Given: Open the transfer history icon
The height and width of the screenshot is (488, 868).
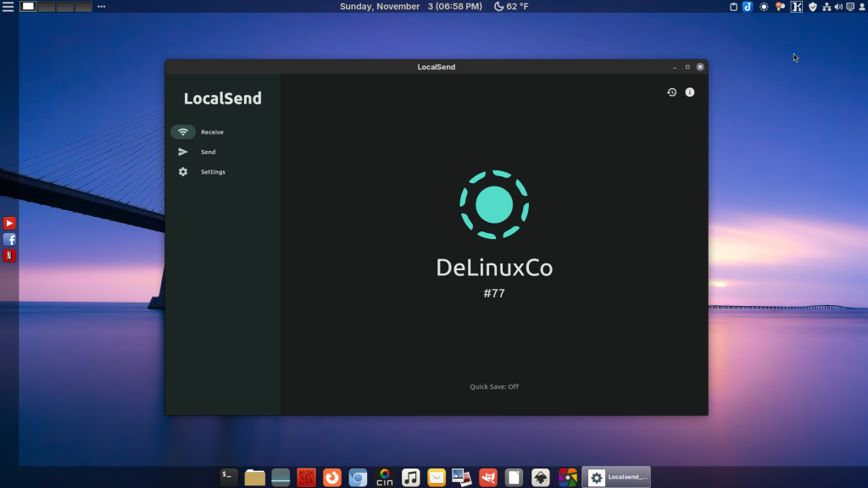Looking at the screenshot, I should click(671, 92).
